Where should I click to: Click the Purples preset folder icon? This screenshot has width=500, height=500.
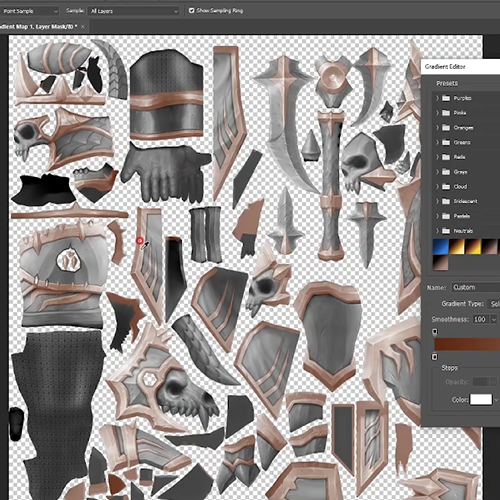point(446,98)
